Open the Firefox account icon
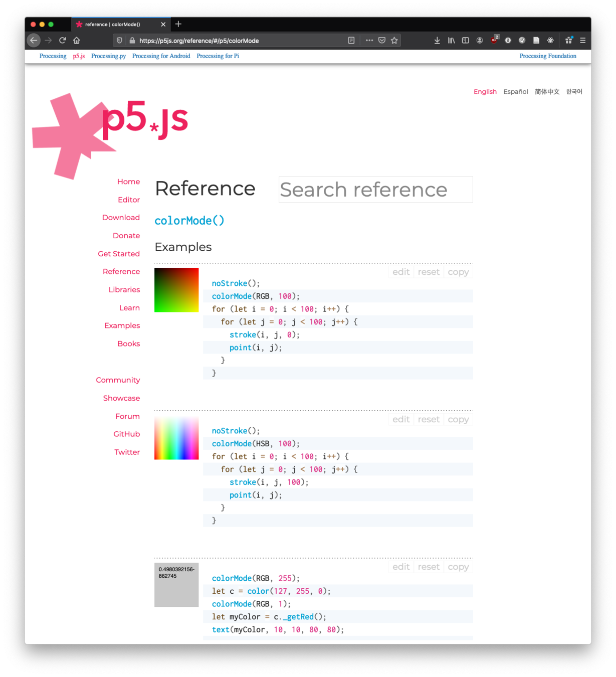Screen dimensions: 616x677 click(x=480, y=41)
